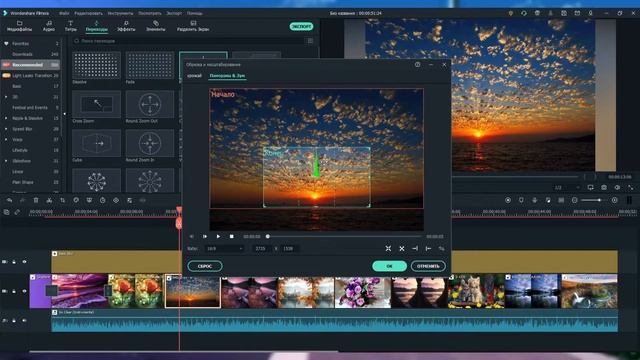Click the microphone voiceover icon above timeline

(x=534, y=200)
